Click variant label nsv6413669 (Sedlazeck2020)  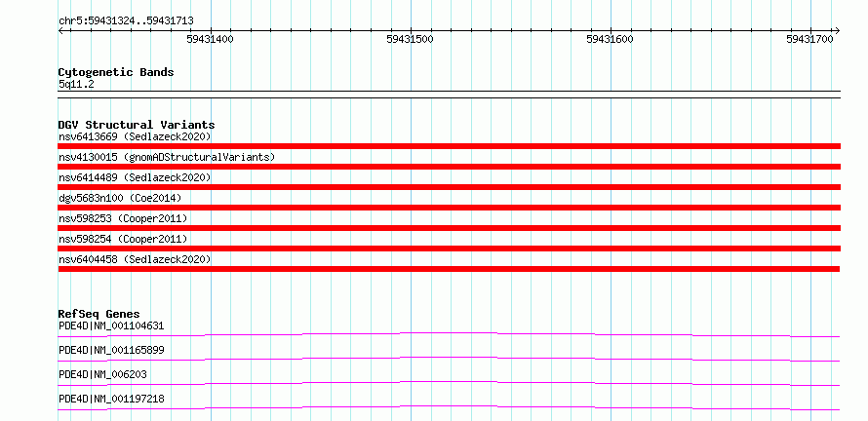coord(135,136)
